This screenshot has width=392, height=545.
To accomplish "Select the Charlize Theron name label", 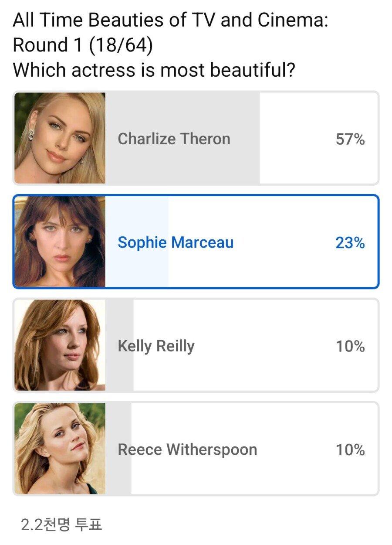I will [x=174, y=139].
